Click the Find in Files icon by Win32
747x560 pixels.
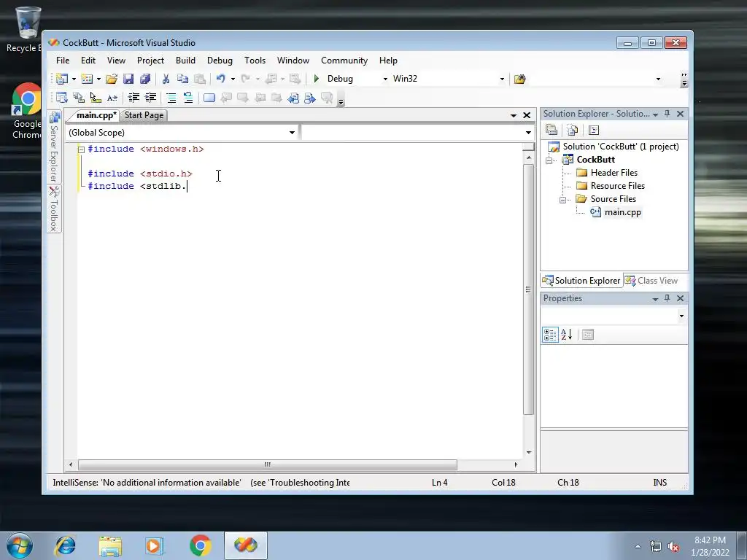pyautogui.click(x=519, y=79)
